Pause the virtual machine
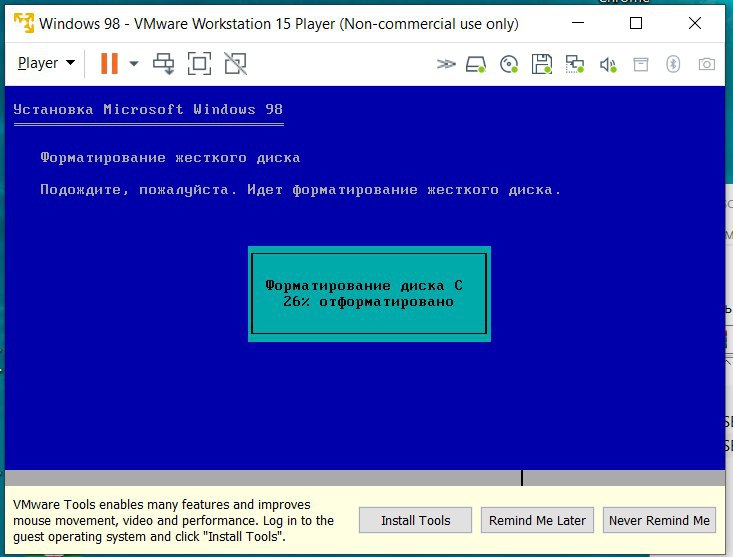 click(x=109, y=63)
